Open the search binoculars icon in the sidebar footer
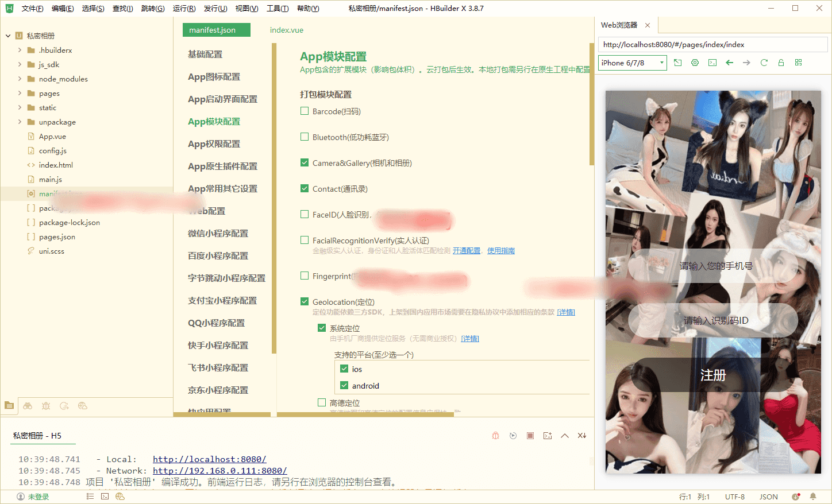The height and width of the screenshot is (504, 832). 28,406
